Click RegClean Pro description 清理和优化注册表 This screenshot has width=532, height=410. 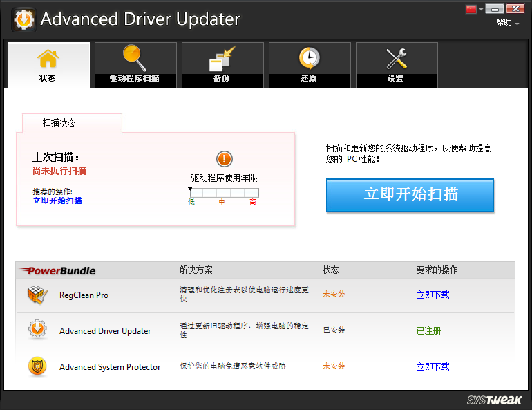point(244,295)
